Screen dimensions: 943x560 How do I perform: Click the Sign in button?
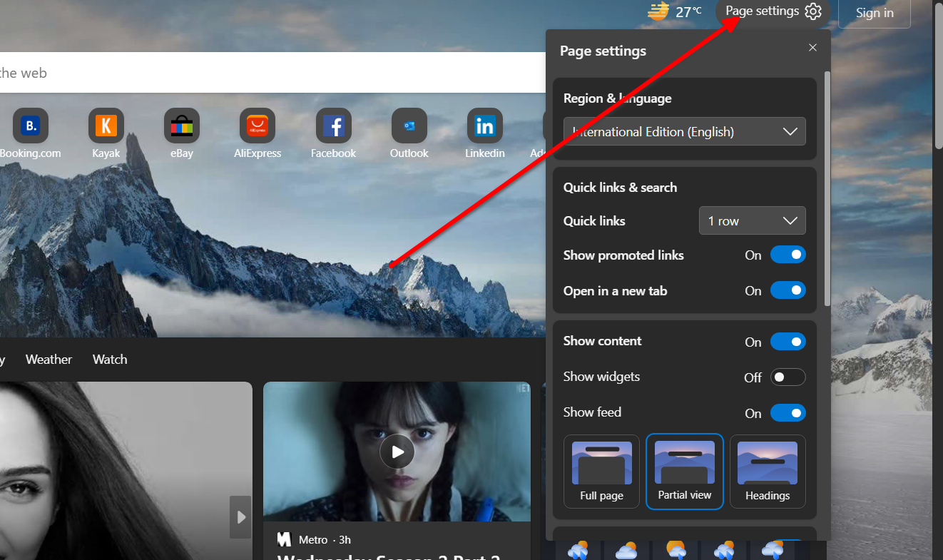point(874,13)
